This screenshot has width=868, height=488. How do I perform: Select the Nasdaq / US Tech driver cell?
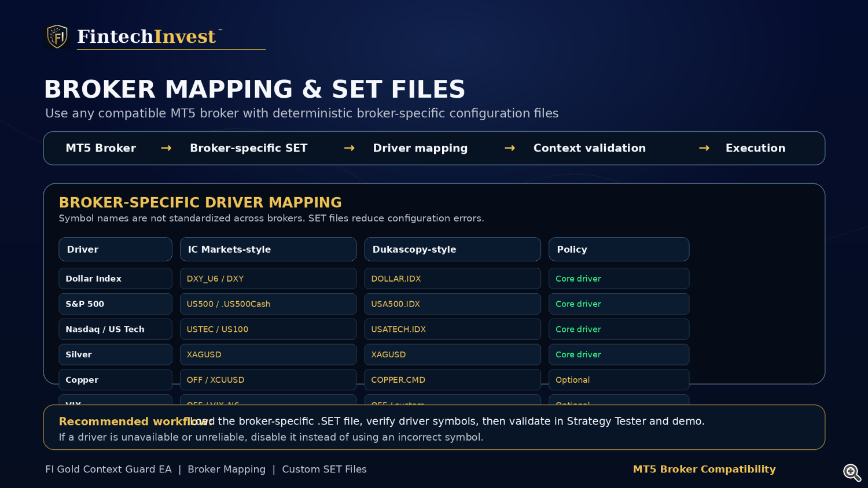115,330
